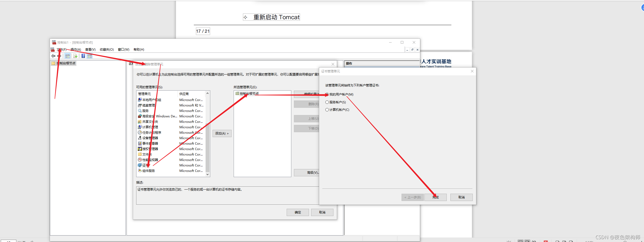Select the 共享文件夹 snap-in icon

coord(140,122)
